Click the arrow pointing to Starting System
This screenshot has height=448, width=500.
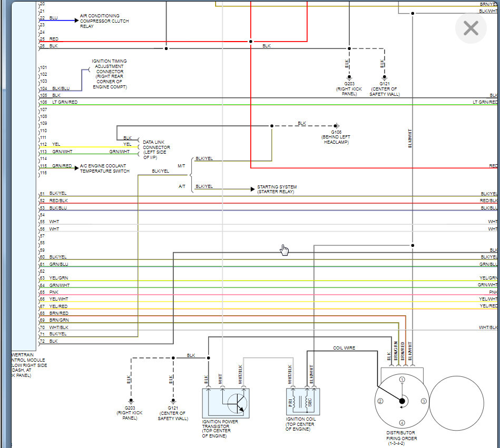pyautogui.click(x=252, y=189)
